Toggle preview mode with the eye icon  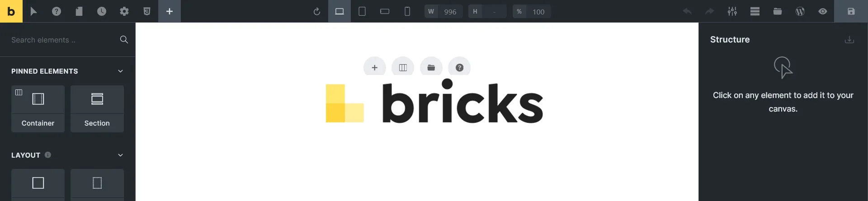tap(823, 11)
